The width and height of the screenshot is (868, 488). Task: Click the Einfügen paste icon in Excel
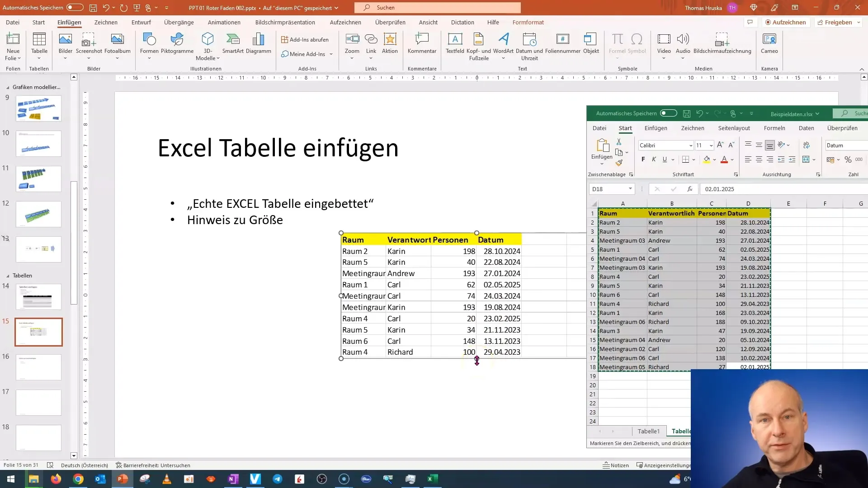point(602,145)
